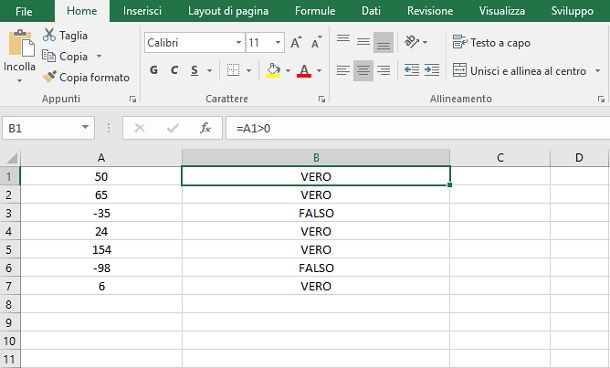Image resolution: width=610 pixels, height=368 pixels.
Task: Apply yellow fill color bucket
Action: tap(273, 70)
